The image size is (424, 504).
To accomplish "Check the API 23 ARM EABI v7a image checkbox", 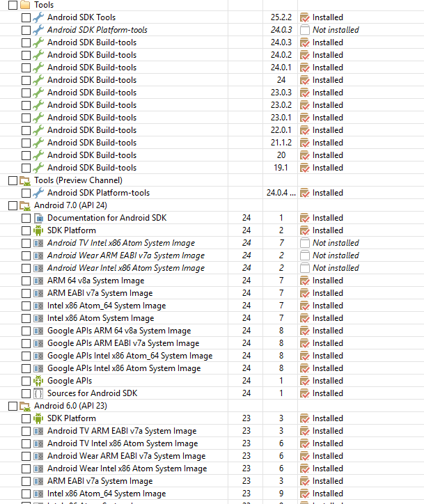I will coord(26,482).
